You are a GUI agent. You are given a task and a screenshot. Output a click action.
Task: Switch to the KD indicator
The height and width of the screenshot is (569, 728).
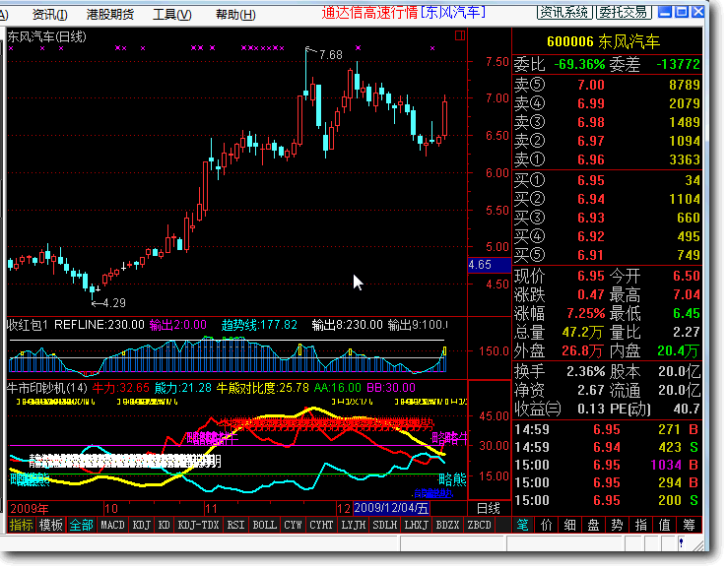pyautogui.click(x=164, y=525)
